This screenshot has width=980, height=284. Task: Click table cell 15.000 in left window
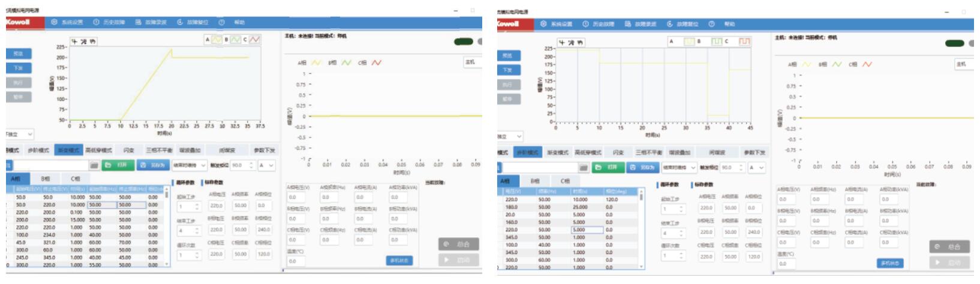78,220
